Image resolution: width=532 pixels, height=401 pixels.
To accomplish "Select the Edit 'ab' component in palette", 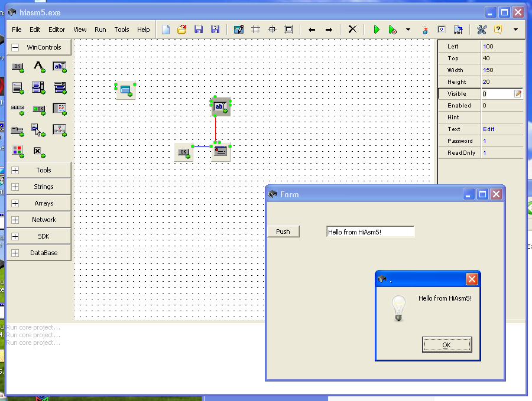I will click(x=60, y=67).
